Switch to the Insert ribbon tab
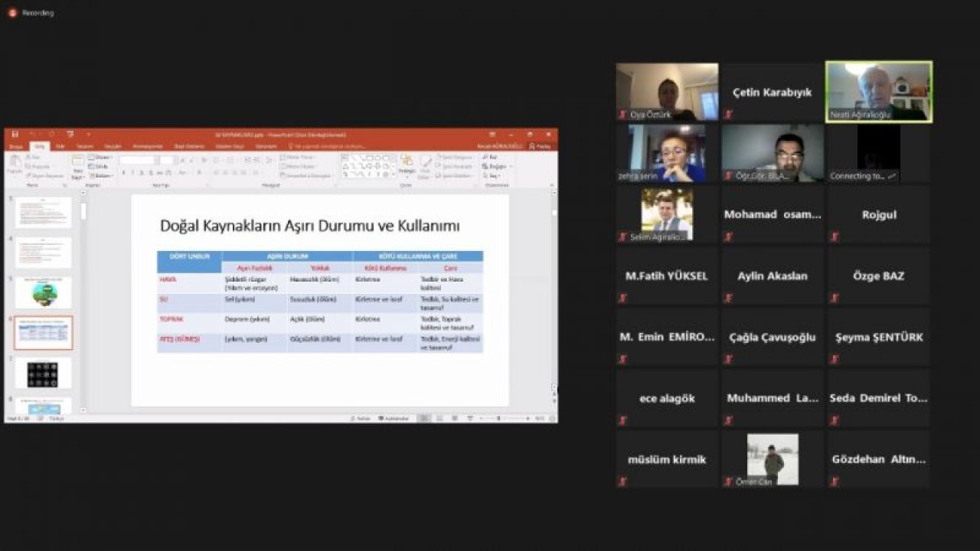This screenshot has width=980, height=551. click(x=60, y=146)
